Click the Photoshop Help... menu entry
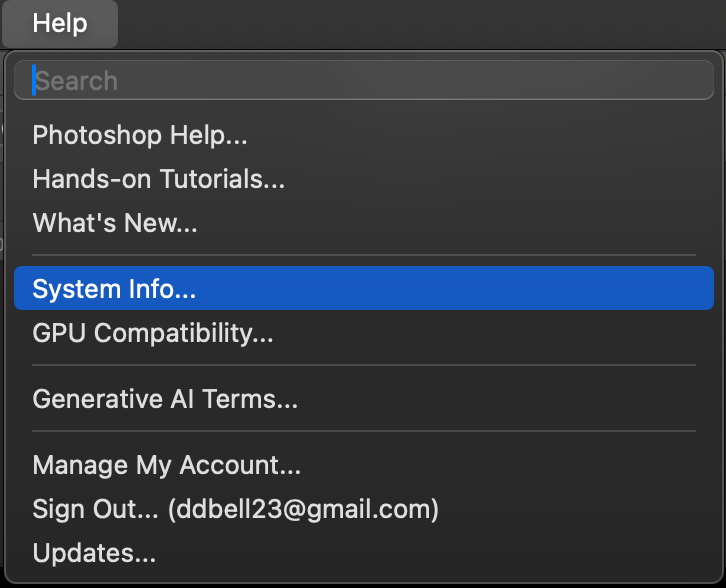This screenshot has width=726, height=588. pos(140,134)
